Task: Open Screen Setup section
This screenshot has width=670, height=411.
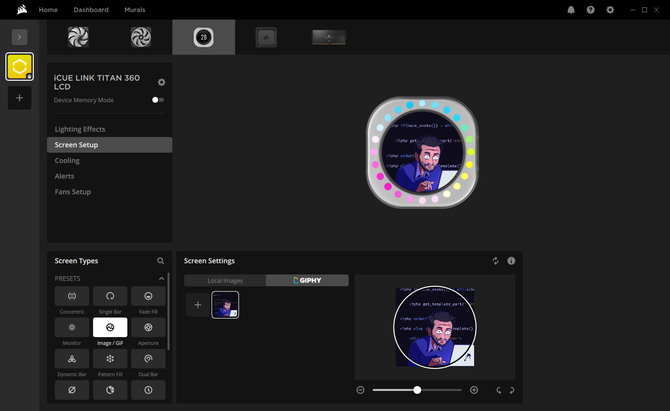Action: (x=109, y=145)
